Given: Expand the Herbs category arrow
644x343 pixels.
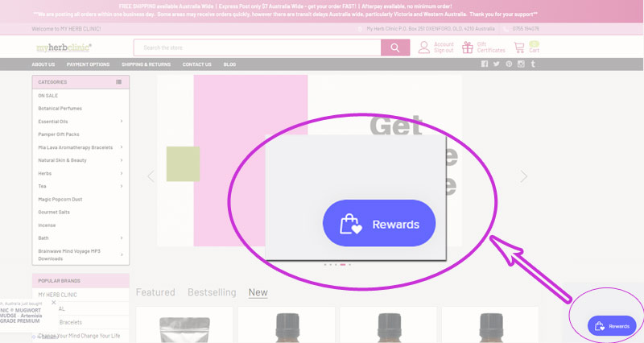Looking at the screenshot, I should pyautogui.click(x=122, y=173).
